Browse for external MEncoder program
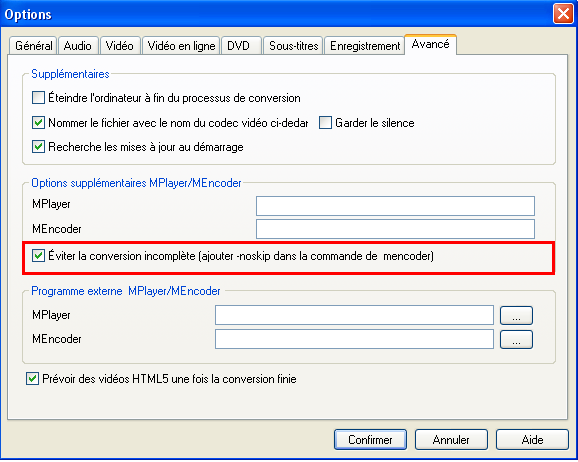The height and width of the screenshot is (462, 578). [516, 339]
